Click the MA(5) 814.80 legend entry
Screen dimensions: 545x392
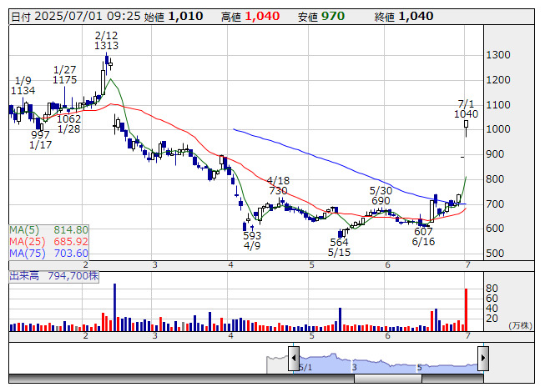point(48,230)
